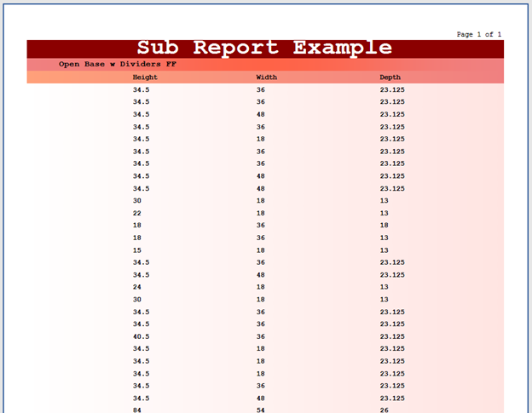Select Height '18' in the row with Depth 18
This screenshot has width=532, height=413.
click(x=136, y=226)
